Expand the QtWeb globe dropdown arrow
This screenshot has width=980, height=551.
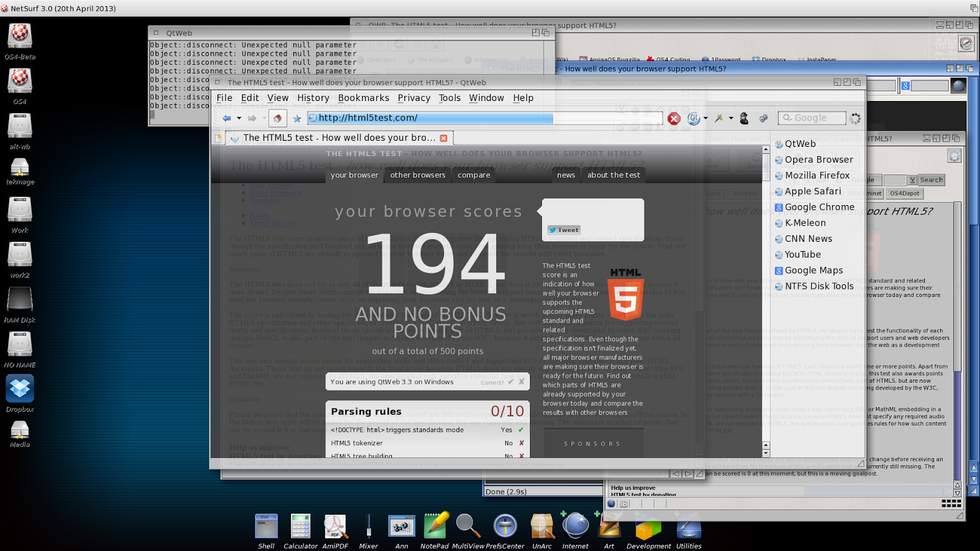(706, 118)
